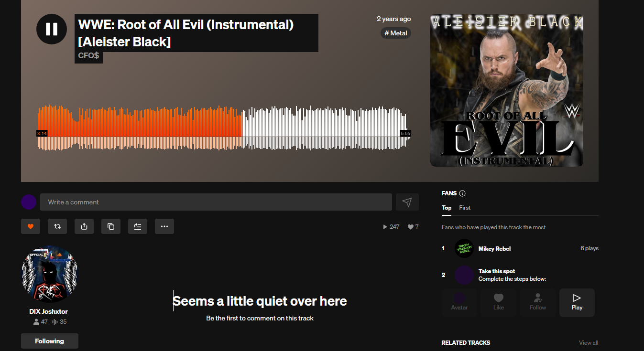This screenshot has height=351, width=644.
Task: Open the more options ellipsis menu
Action: click(x=164, y=226)
